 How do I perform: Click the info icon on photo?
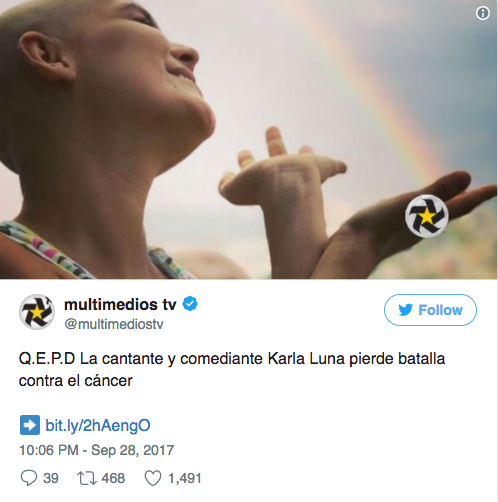(x=483, y=13)
